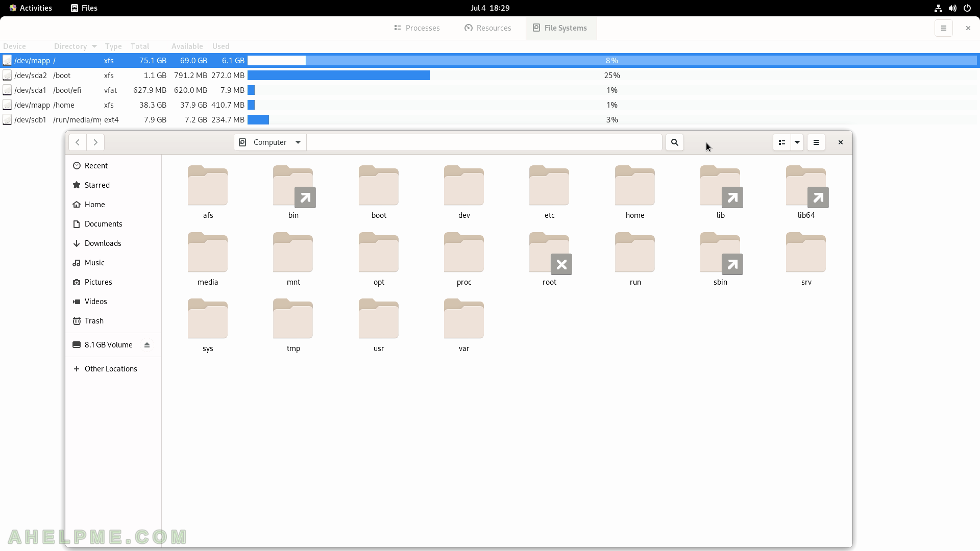This screenshot has width=980, height=551.
Task: Select the /dev/sda2 /boot row
Action: 490,76
